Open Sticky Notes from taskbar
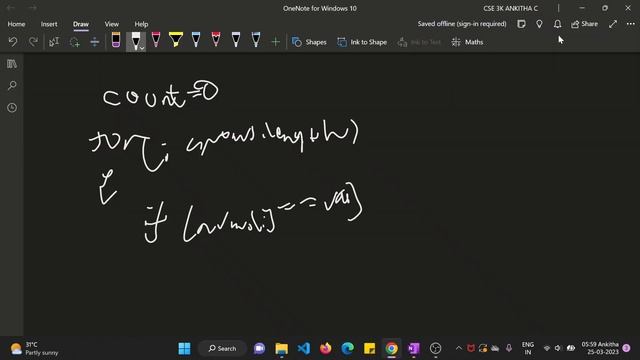 pos(369,349)
